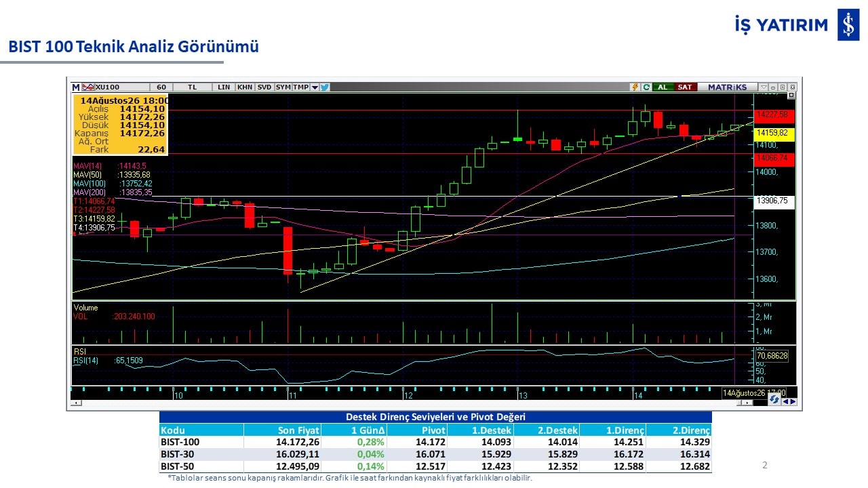The width and height of the screenshot is (868, 488).
Task: Click the T4:13906,75 trend label
Action: click(94, 228)
